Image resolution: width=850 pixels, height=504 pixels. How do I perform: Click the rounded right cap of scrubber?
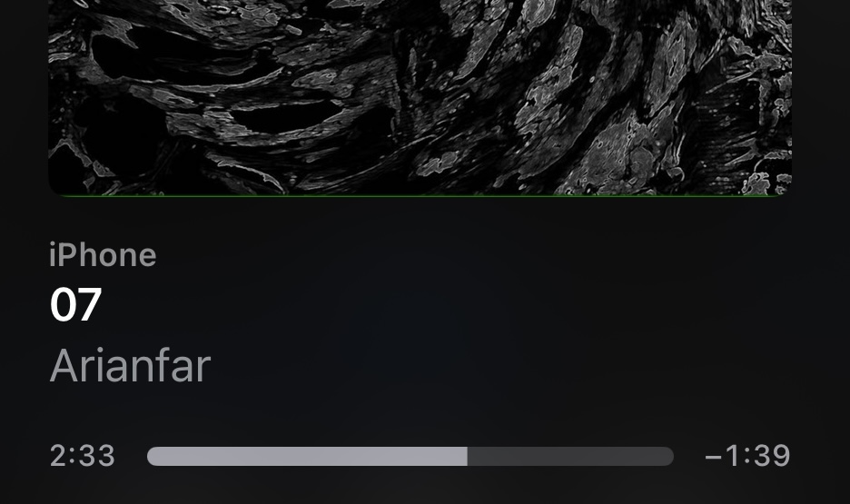coord(669,456)
